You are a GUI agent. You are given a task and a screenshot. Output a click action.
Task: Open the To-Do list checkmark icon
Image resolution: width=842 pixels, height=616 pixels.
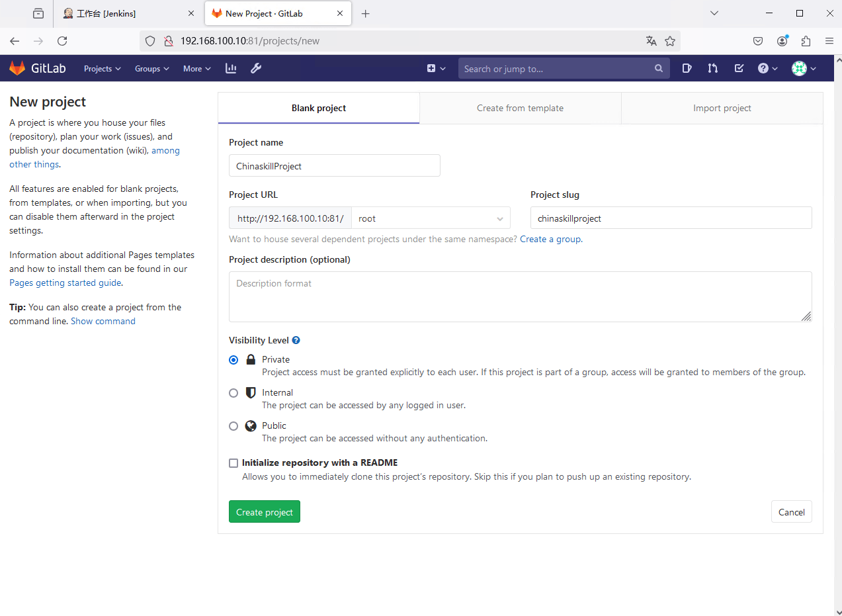(739, 68)
